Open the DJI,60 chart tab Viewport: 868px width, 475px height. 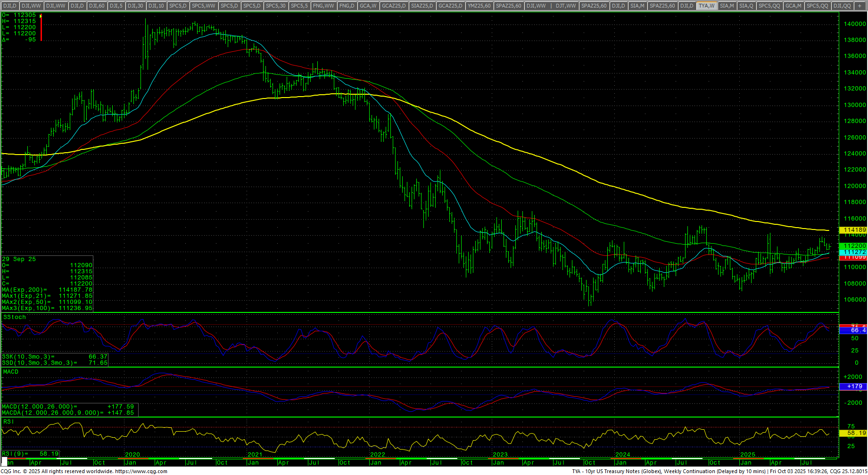(97, 6)
